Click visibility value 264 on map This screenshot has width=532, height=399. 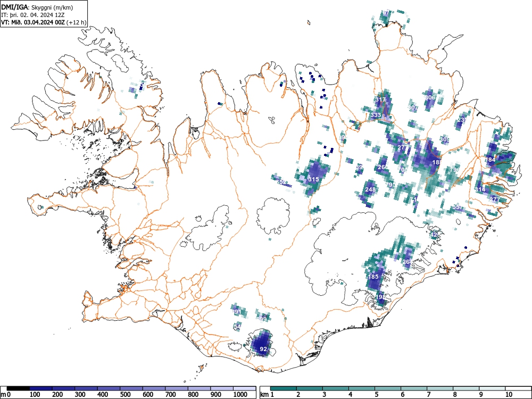[407, 262]
